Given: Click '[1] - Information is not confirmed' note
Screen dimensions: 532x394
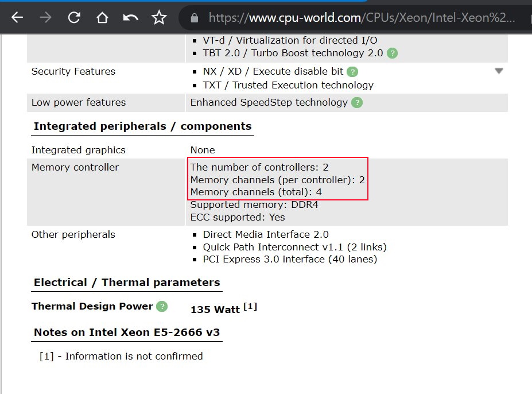Looking at the screenshot, I should click(x=121, y=356).
